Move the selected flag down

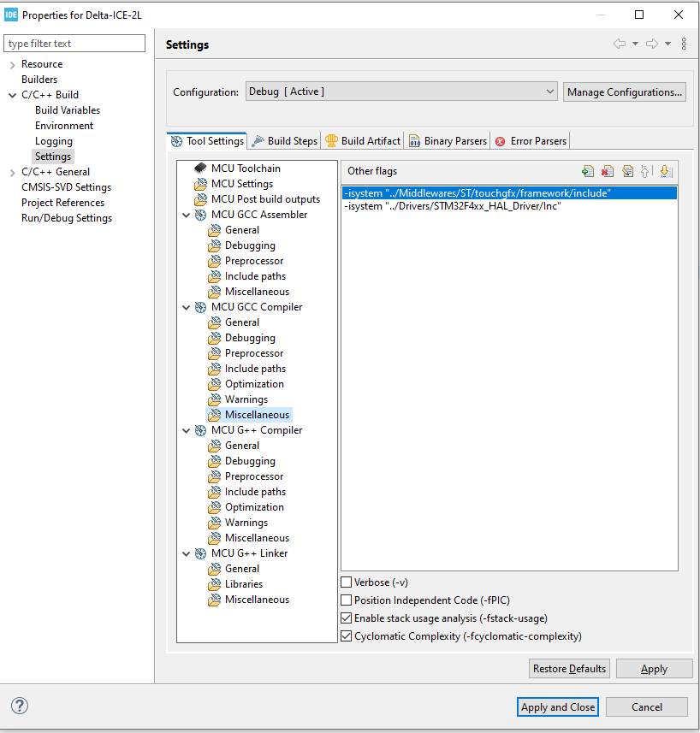666,171
